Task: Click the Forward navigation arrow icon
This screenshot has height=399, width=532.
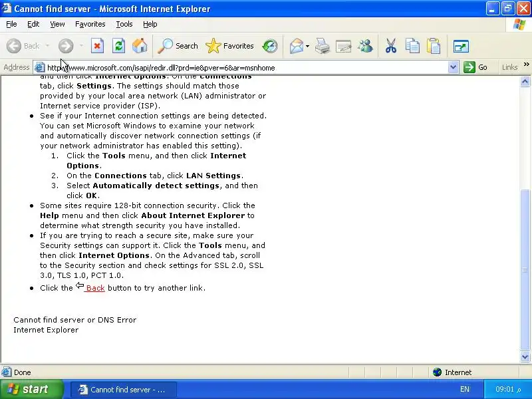Action: click(x=66, y=46)
